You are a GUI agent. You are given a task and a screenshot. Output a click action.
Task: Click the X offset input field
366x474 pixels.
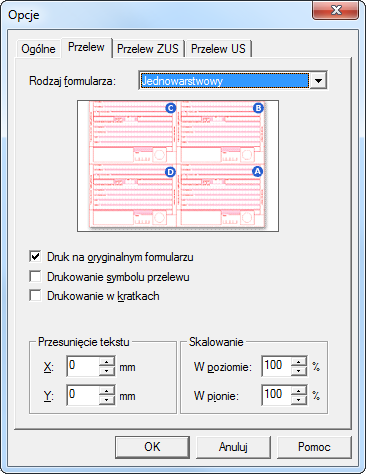[83, 366]
